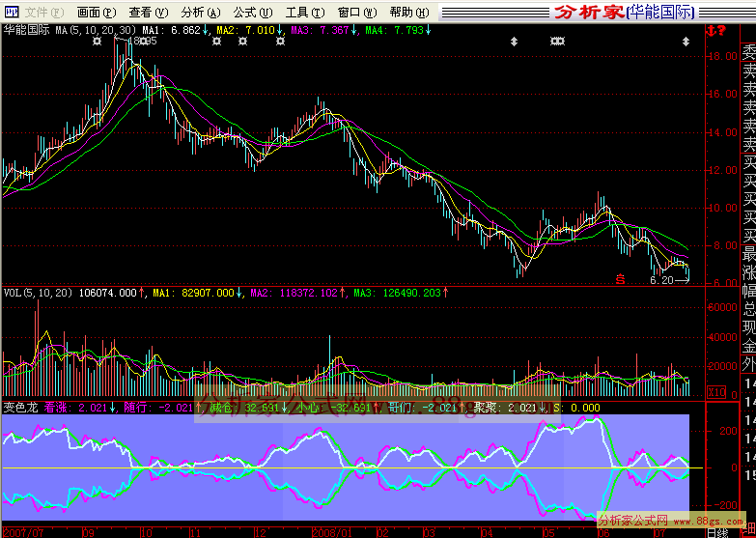Viewport: 756px width, 538px height.
Task: Click the MA(5,10,20,30) indicator label
Action: point(96,30)
